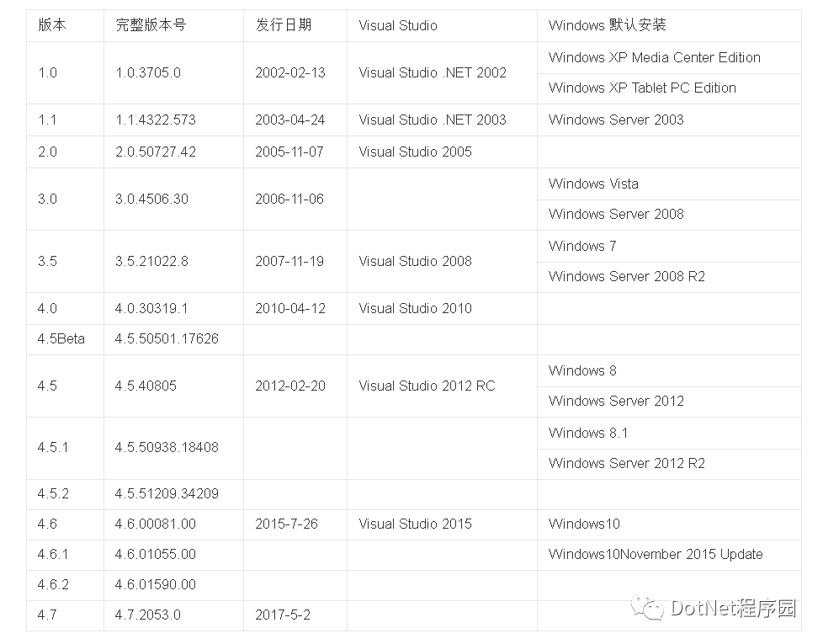
Task: Click the Windows Vista cell
Action: click(x=669, y=184)
